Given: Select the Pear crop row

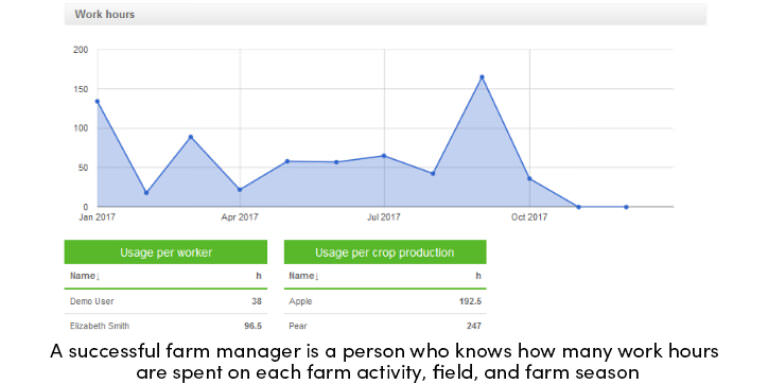Looking at the screenshot, I should [385, 325].
